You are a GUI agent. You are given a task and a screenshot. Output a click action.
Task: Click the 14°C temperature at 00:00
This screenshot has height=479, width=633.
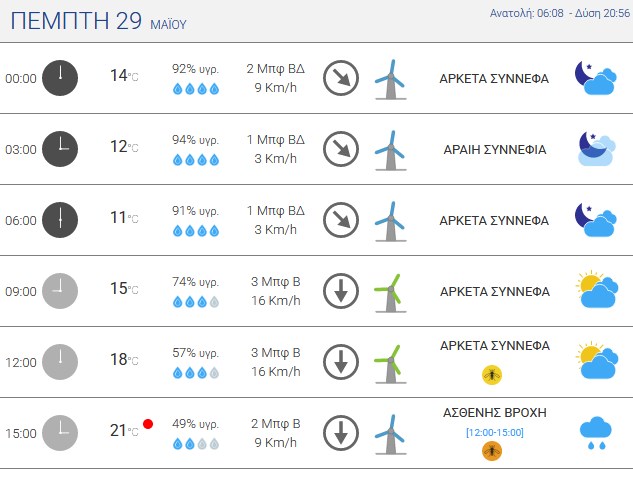(x=124, y=75)
